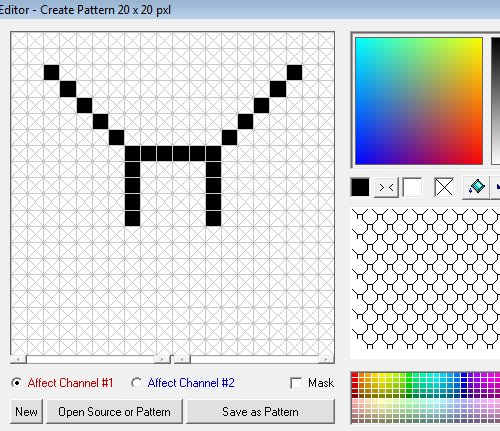Click the left arrow of the left scrollbar
The width and height of the screenshot is (500, 431).
pyautogui.click(x=18, y=359)
